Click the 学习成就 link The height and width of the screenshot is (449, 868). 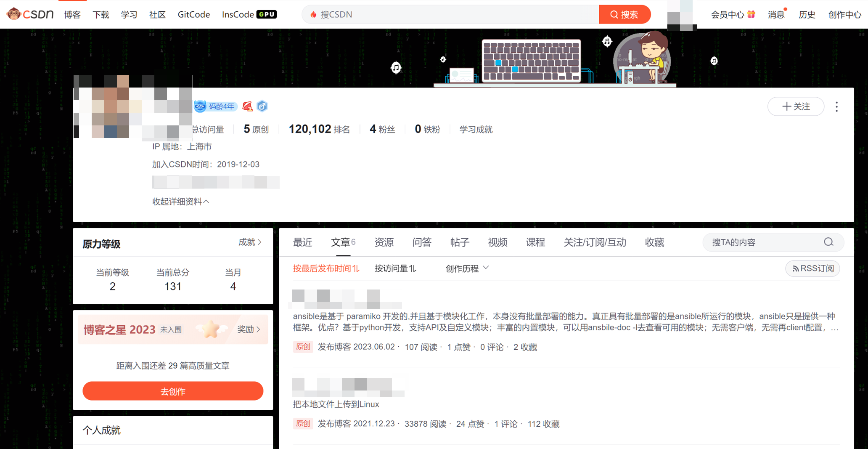coord(476,130)
